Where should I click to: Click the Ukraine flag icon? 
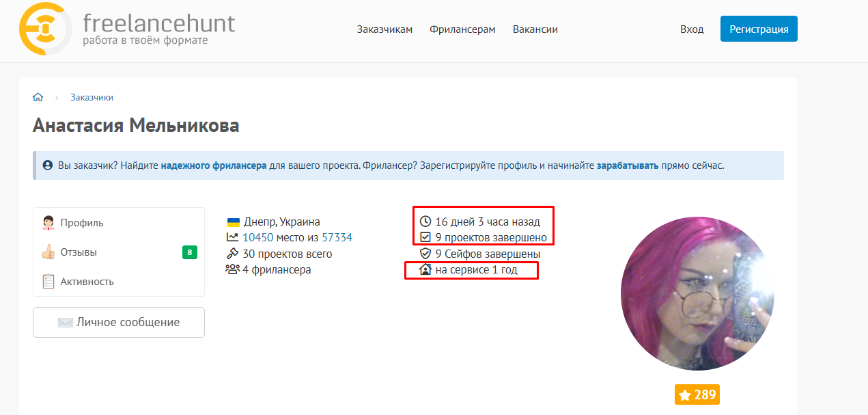233,222
